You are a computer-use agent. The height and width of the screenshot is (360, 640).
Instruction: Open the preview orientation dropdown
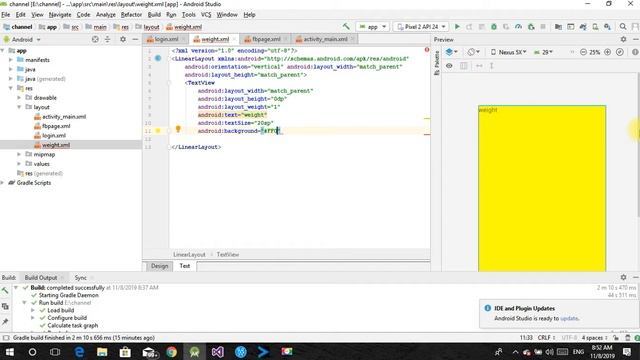tap(473, 52)
